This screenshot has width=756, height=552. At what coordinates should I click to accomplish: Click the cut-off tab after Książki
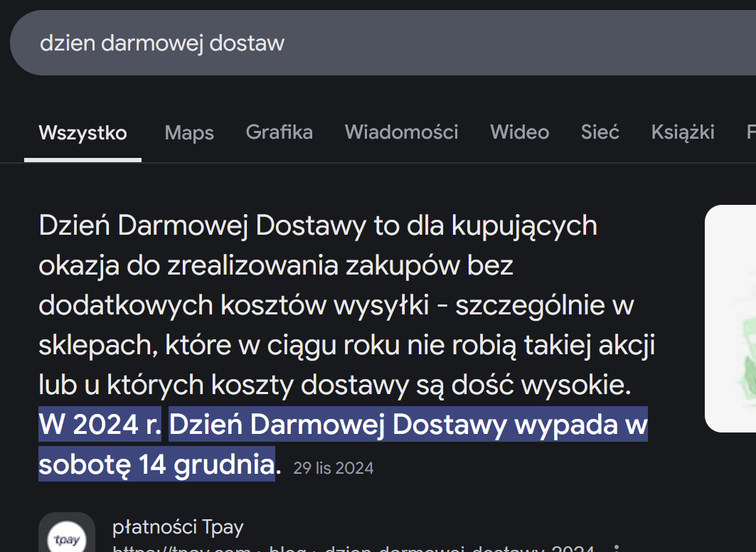pyautogui.click(x=750, y=132)
